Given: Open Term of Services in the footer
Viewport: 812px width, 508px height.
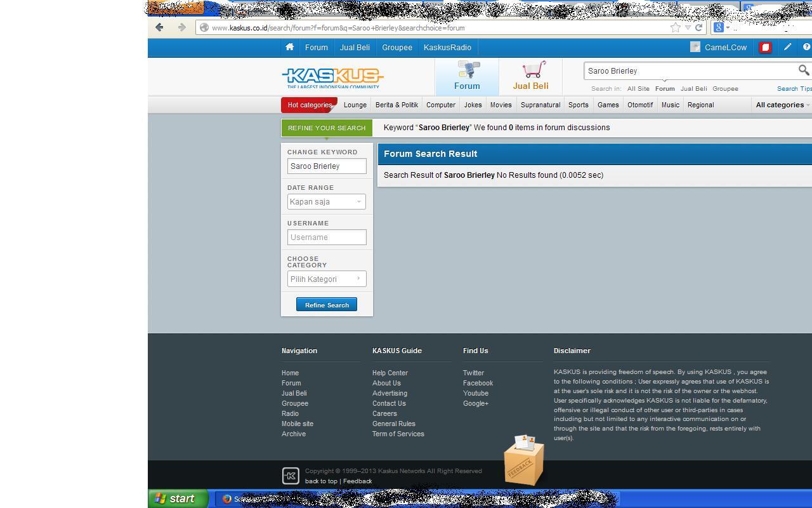Looking at the screenshot, I should [x=398, y=434].
